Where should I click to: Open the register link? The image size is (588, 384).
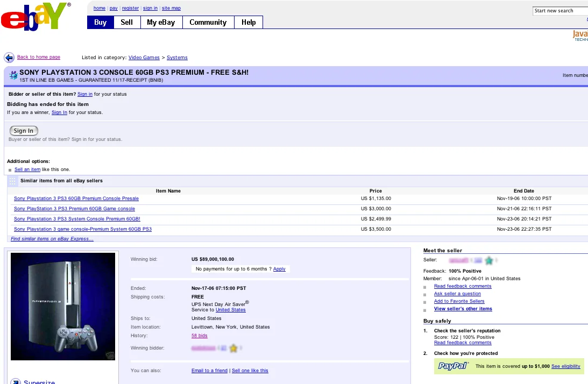(131, 8)
